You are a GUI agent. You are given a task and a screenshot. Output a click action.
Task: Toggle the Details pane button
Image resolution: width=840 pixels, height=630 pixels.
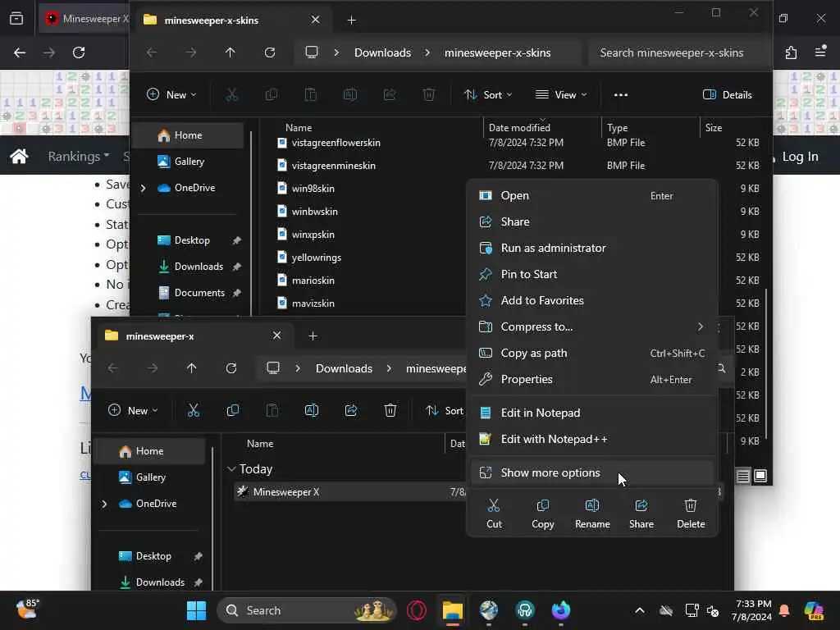tap(727, 95)
